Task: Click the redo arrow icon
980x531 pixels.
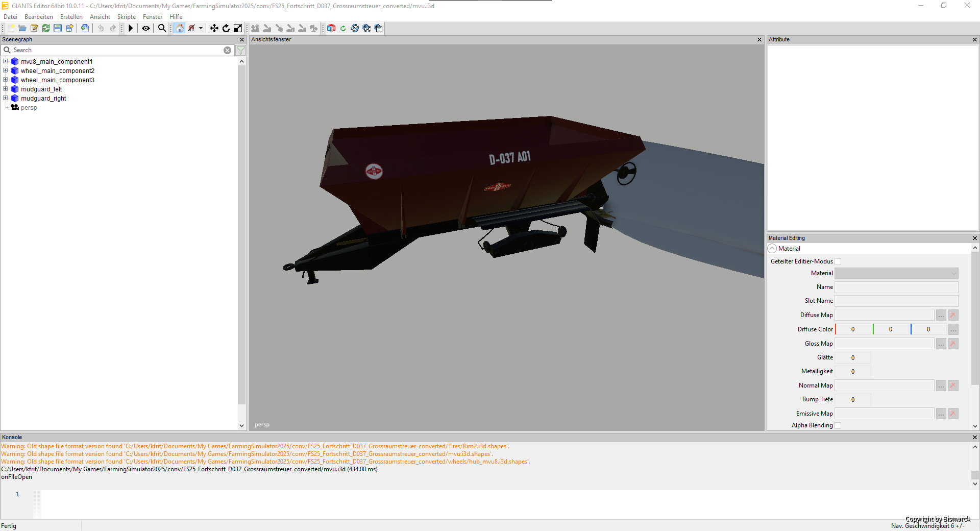Action: tap(113, 28)
